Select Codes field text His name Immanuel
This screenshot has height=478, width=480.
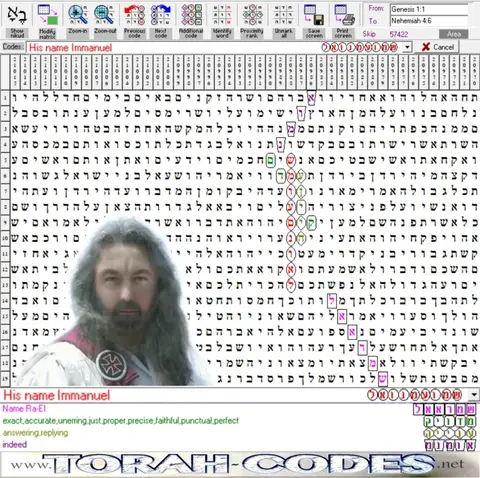pos(71,48)
